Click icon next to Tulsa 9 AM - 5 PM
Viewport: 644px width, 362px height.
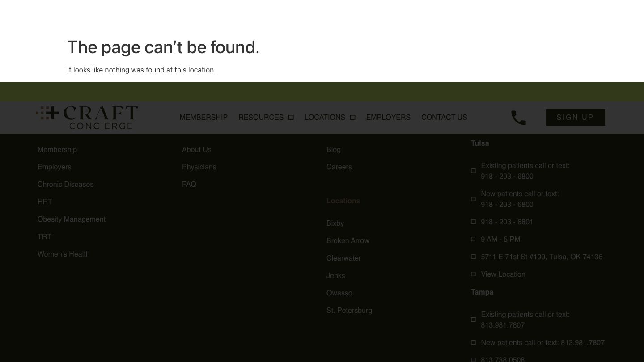point(473,240)
